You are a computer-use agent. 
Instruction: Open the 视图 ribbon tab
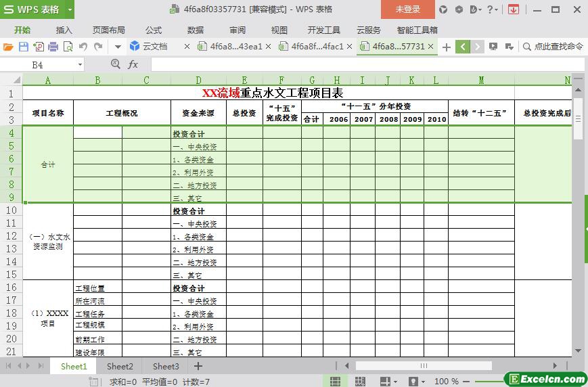(279, 30)
